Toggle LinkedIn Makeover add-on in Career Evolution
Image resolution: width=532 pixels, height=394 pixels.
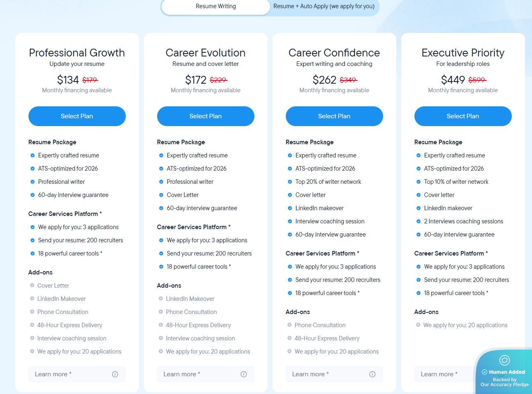point(161,299)
